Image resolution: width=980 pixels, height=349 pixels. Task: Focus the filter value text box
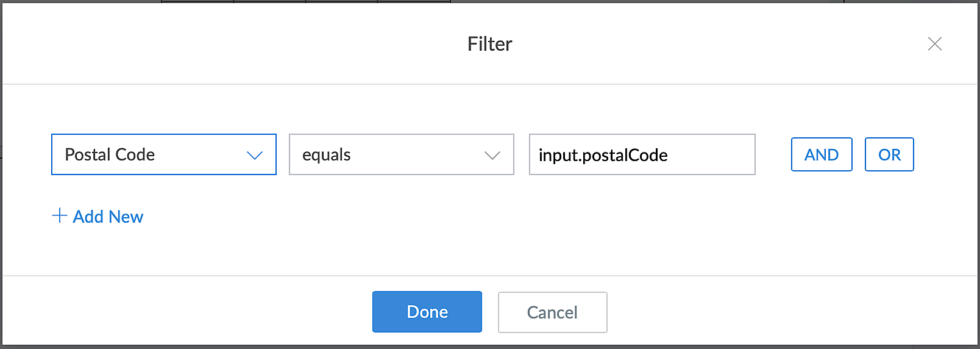pyautogui.click(x=642, y=154)
